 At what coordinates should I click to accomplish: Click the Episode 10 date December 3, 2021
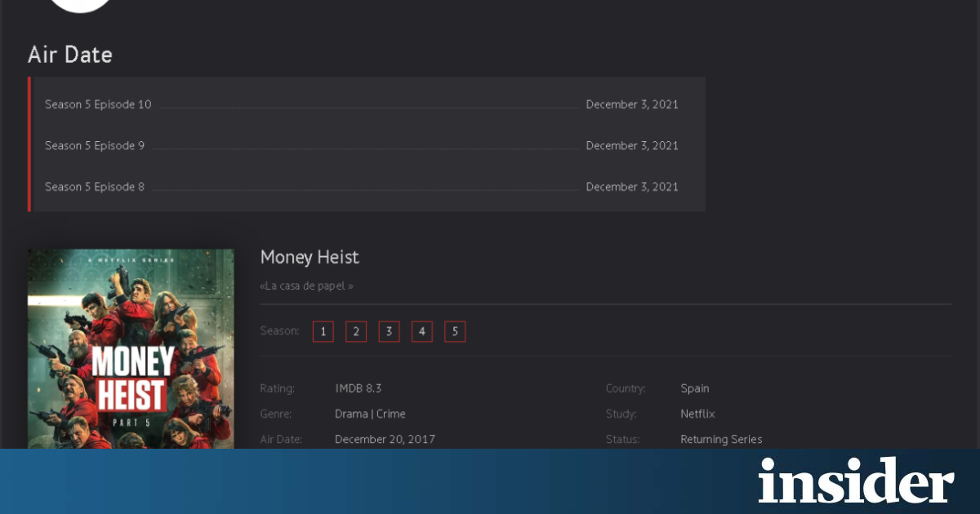coord(632,104)
